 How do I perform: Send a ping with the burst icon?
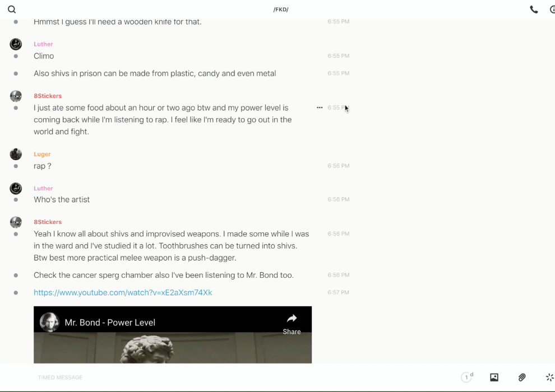549,377
